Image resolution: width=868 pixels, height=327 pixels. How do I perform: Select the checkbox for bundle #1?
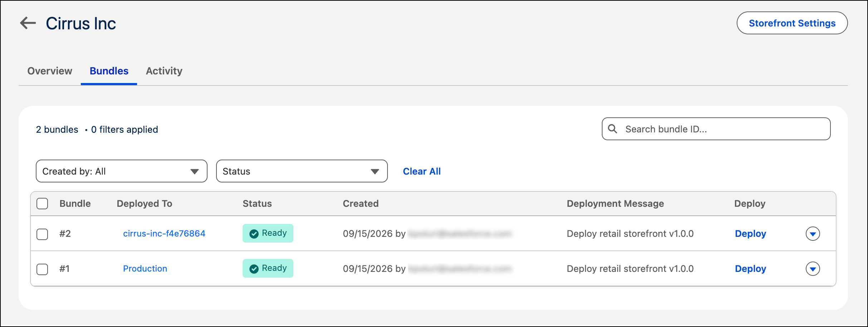pos(42,269)
